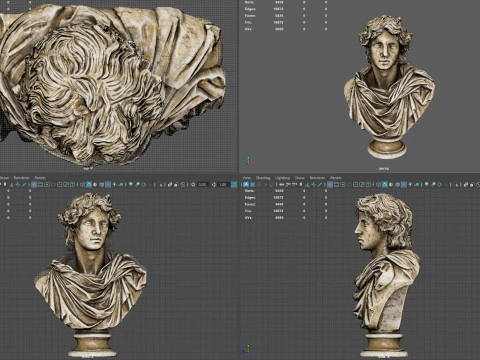Toggle X-ray mode in front view toolbar
Viewport: 480px width, 360px height.
pos(170,184)
